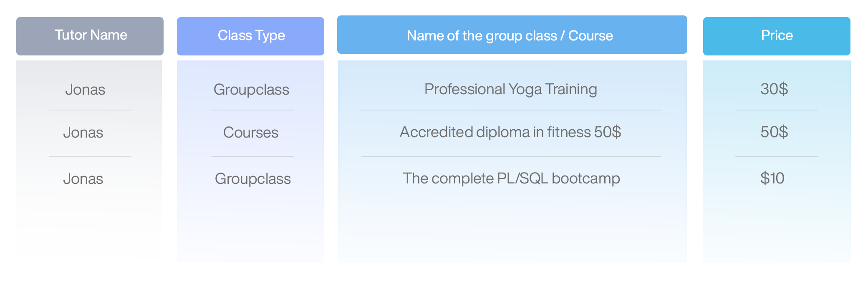868x281 pixels.
Task: Click the empty area under the Class Type rows
Action: [x=250, y=227]
